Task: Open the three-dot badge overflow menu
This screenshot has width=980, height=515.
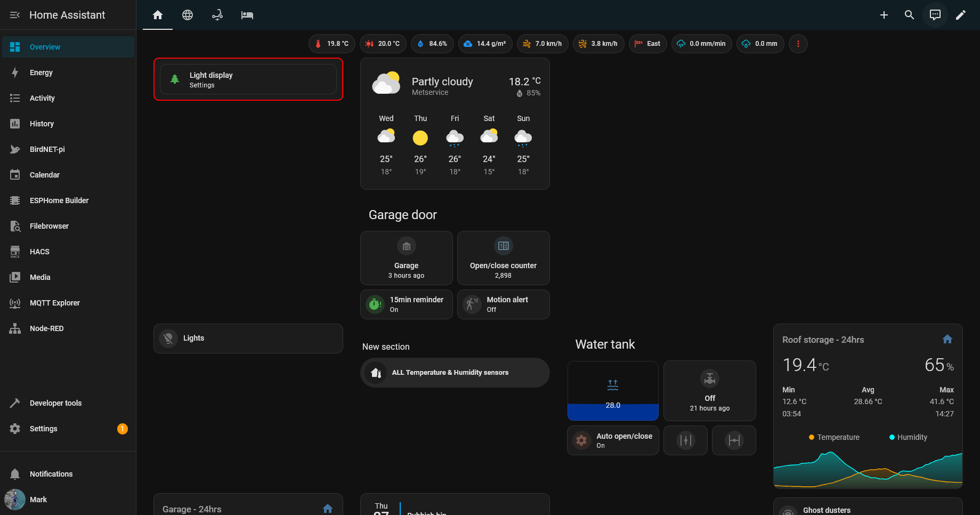Action: click(798, 44)
